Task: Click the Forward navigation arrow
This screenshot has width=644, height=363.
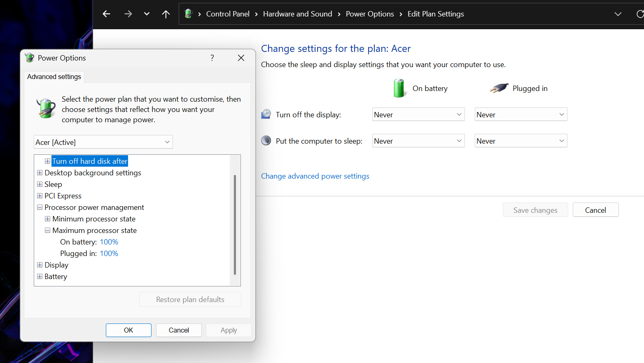Action: click(x=128, y=14)
